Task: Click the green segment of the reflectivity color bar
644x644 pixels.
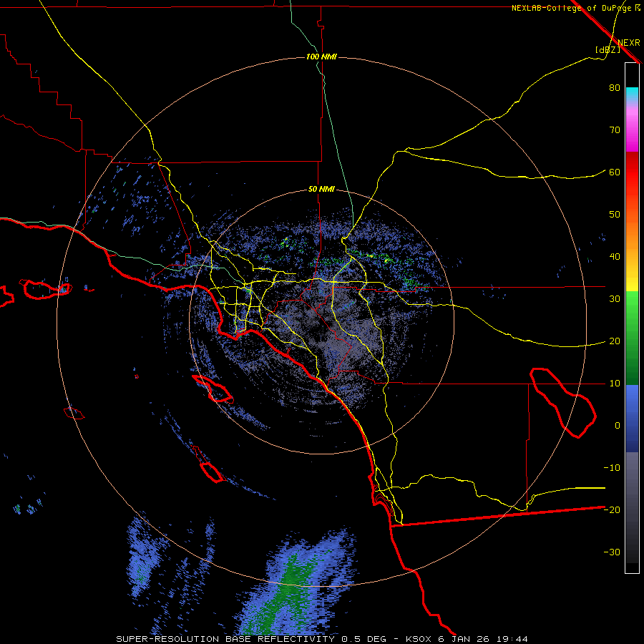Action: tap(632, 338)
